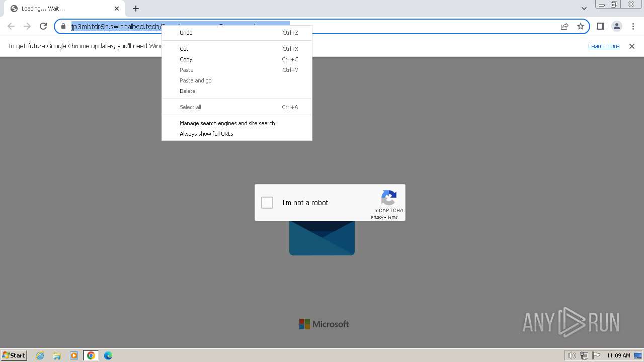Click the Windows Start button

pos(14,355)
